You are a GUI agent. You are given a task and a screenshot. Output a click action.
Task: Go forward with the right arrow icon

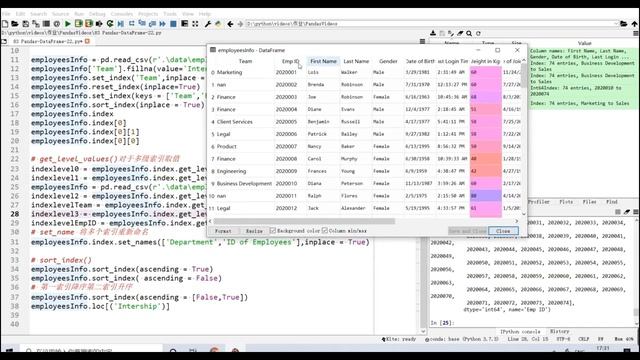point(240,24)
